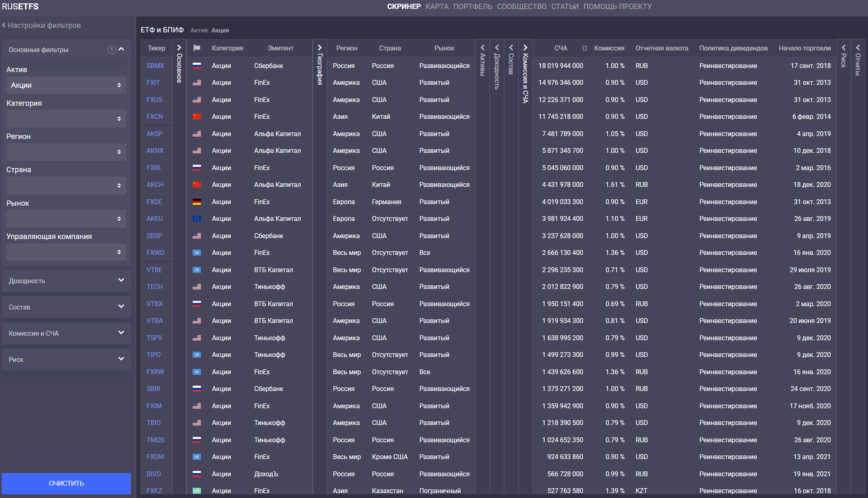The width and height of the screenshot is (868, 498).
Task: Expand the Риск column group
Action: pyautogui.click(x=843, y=47)
